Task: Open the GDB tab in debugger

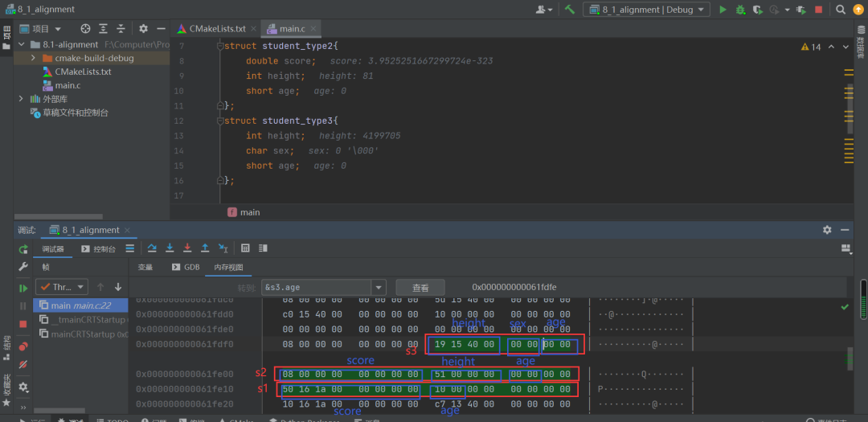Action: click(x=186, y=267)
